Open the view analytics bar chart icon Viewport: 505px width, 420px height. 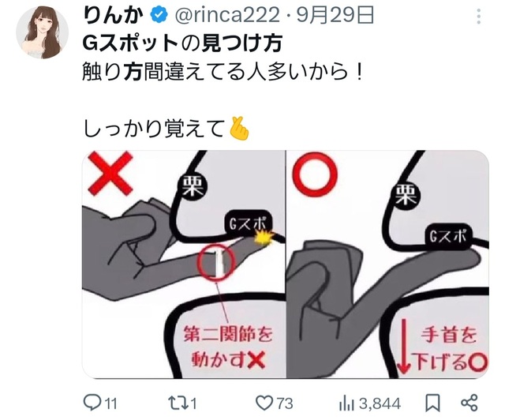click(x=347, y=404)
